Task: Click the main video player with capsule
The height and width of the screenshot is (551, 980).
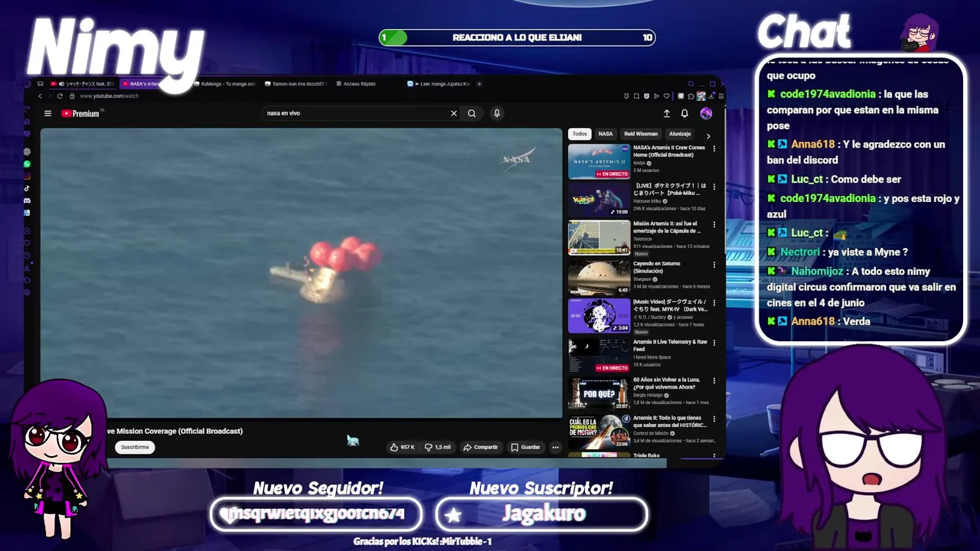Action: [301, 273]
